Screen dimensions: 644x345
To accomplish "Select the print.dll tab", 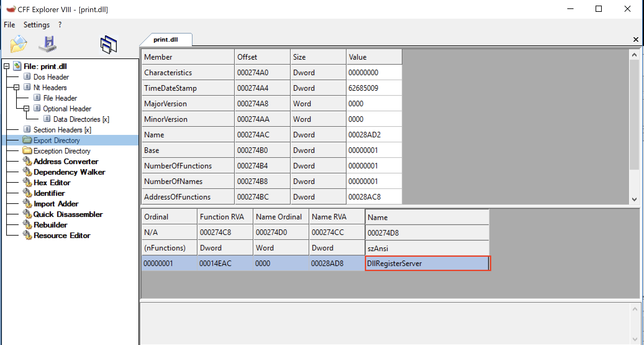I will tap(166, 39).
